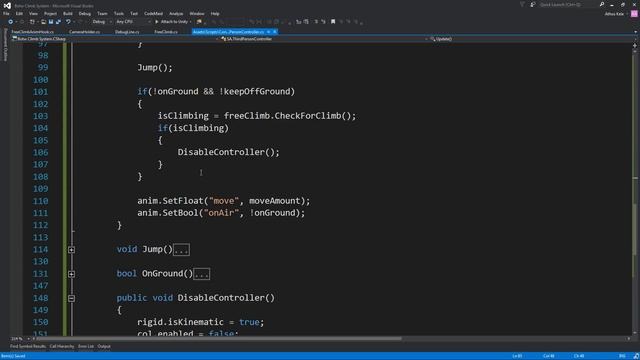640x360 pixels.
Task: Close the active PersonController.cs tab
Action: [x=275, y=32]
